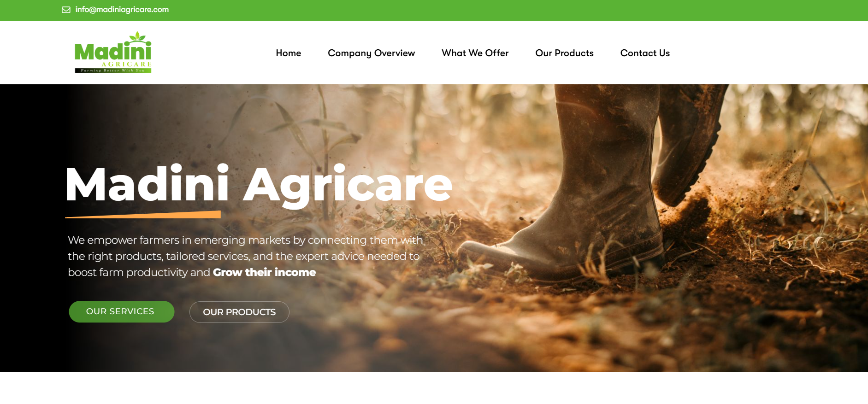Open the Company Overview menu item
The width and height of the screenshot is (868, 404).
371,53
